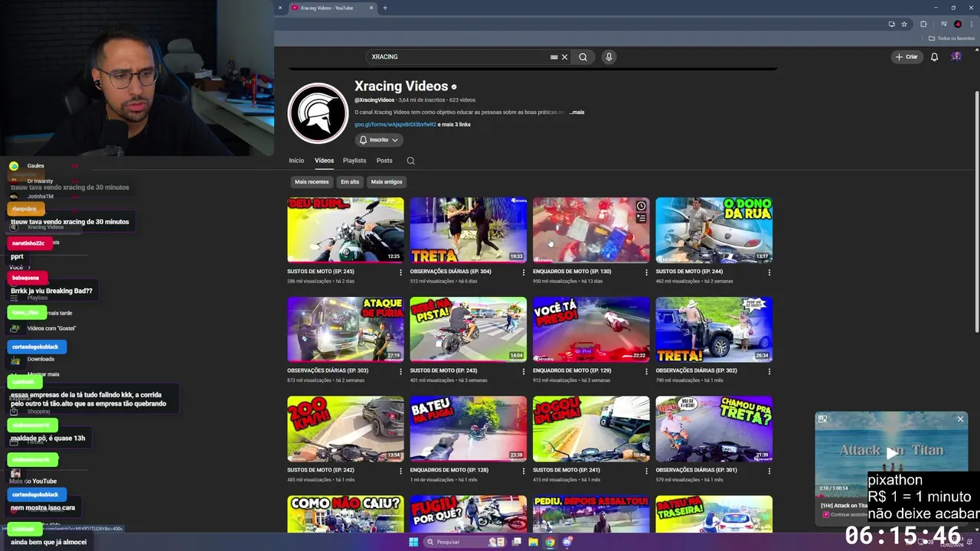Open the 200 KM/H thumbnail

pos(345,429)
